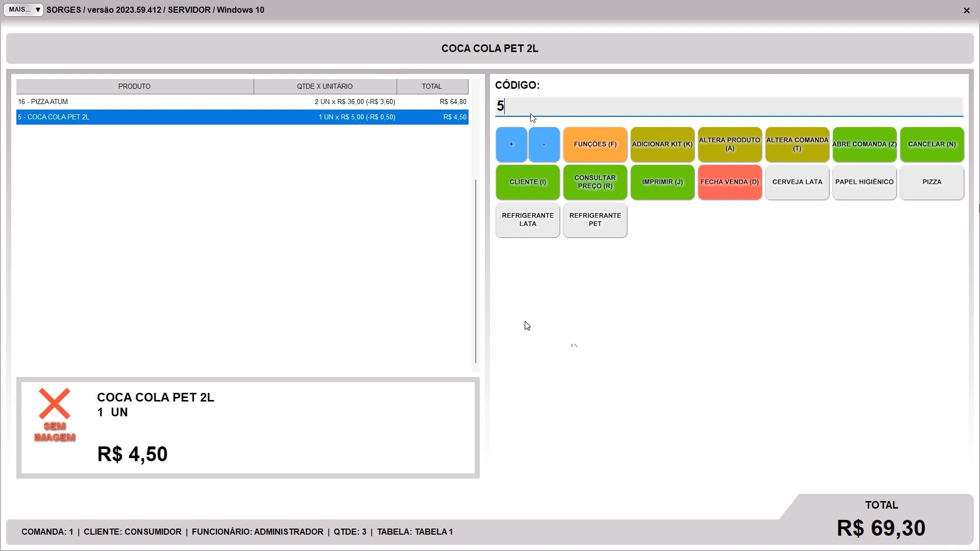The height and width of the screenshot is (551, 980).
Task: Click the blue minus (-) quantity button
Action: point(544,144)
